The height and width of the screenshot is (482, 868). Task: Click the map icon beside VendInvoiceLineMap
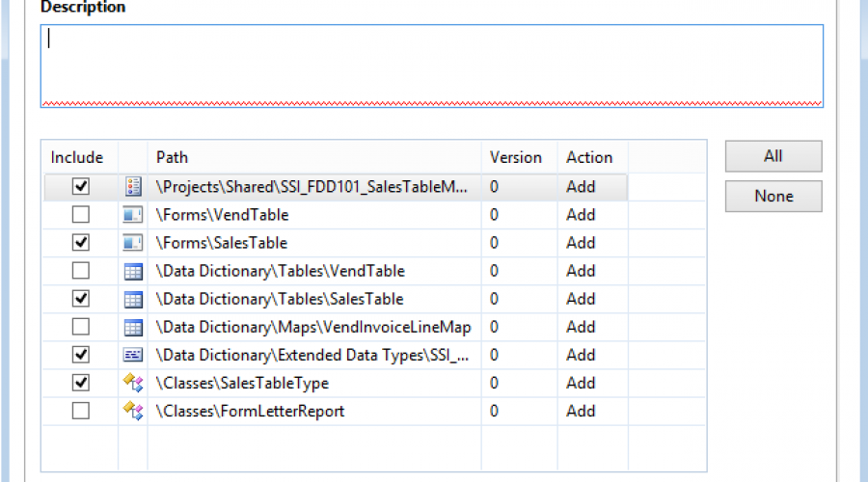pos(133,327)
